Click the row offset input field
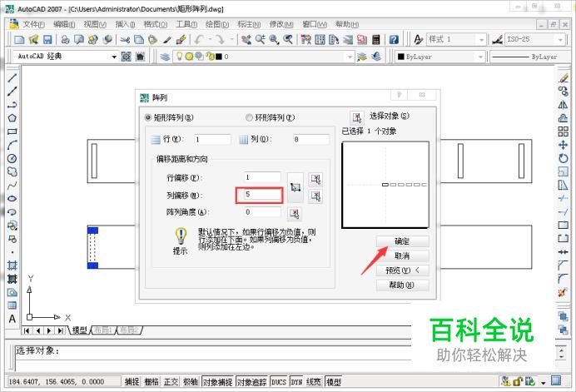576x392 pixels. (263, 177)
